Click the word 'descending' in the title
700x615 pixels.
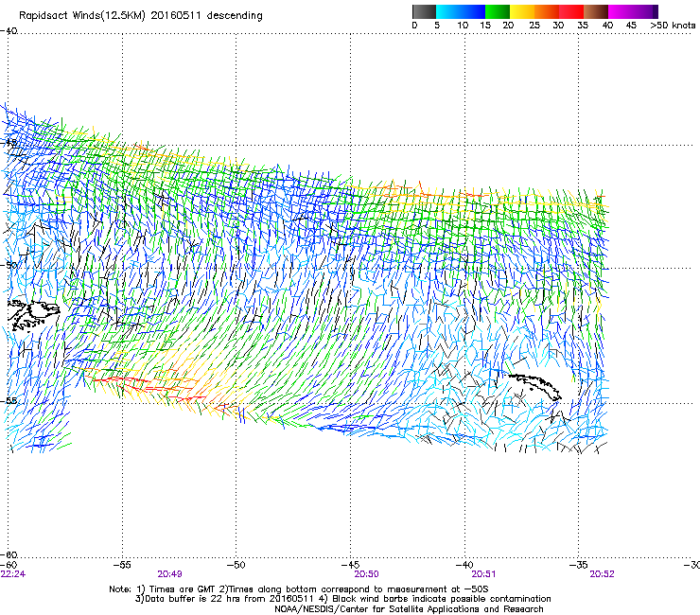click(235, 16)
